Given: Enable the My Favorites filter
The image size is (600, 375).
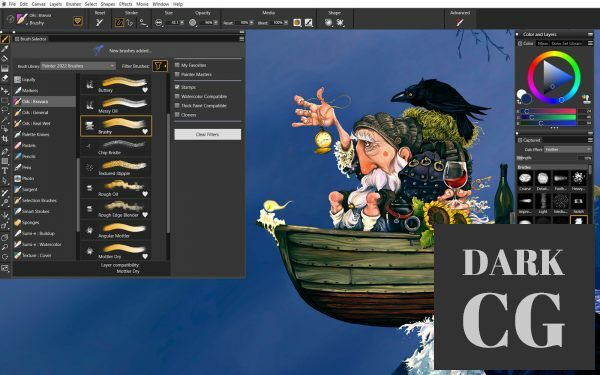Looking at the screenshot, I should tap(177, 65).
